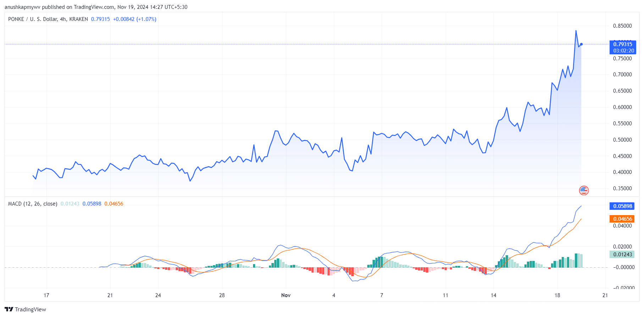Click the signal value label 0.04656

point(623,219)
